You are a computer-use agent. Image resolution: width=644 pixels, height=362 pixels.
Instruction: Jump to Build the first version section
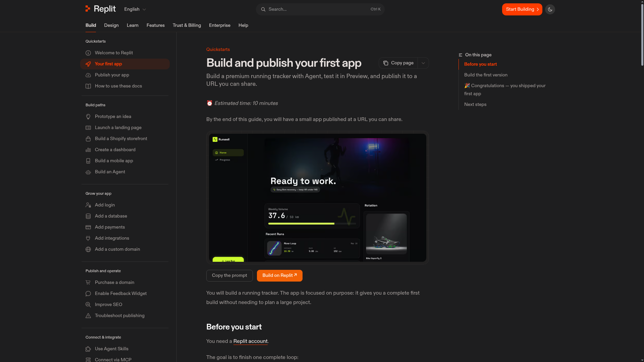pos(486,75)
